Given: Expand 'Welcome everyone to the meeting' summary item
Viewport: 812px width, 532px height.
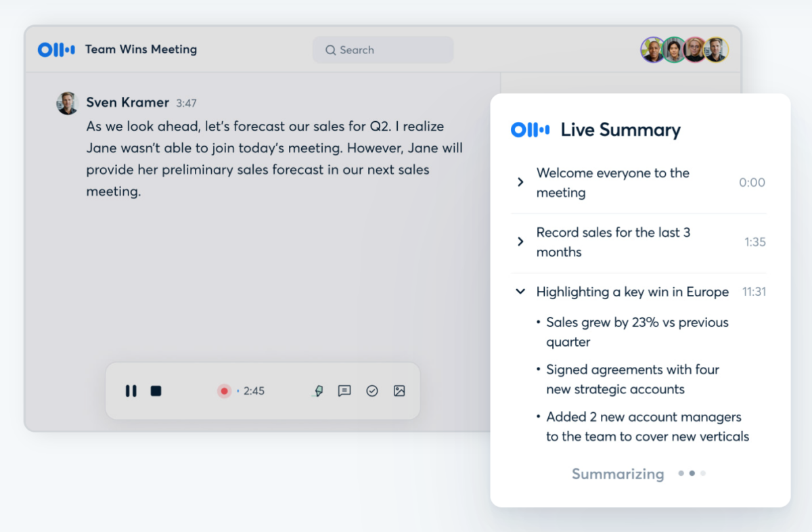Looking at the screenshot, I should (520, 181).
